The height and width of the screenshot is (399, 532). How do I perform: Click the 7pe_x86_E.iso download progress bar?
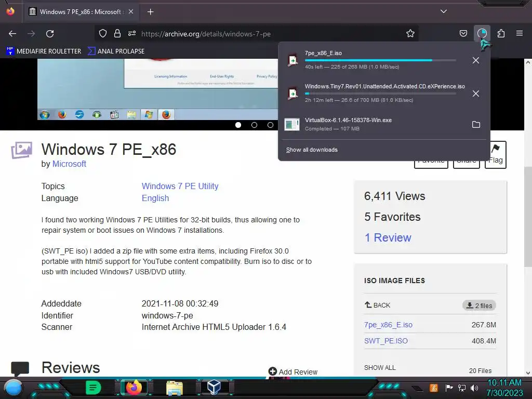pyautogui.click(x=380, y=60)
